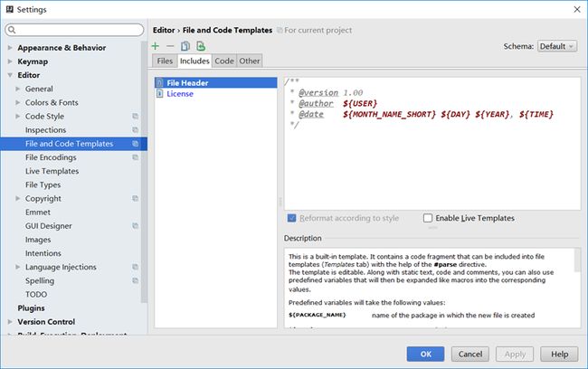The width and height of the screenshot is (588, 369).
Task: Open Live Templates settings
Action: tap(52, 171)
